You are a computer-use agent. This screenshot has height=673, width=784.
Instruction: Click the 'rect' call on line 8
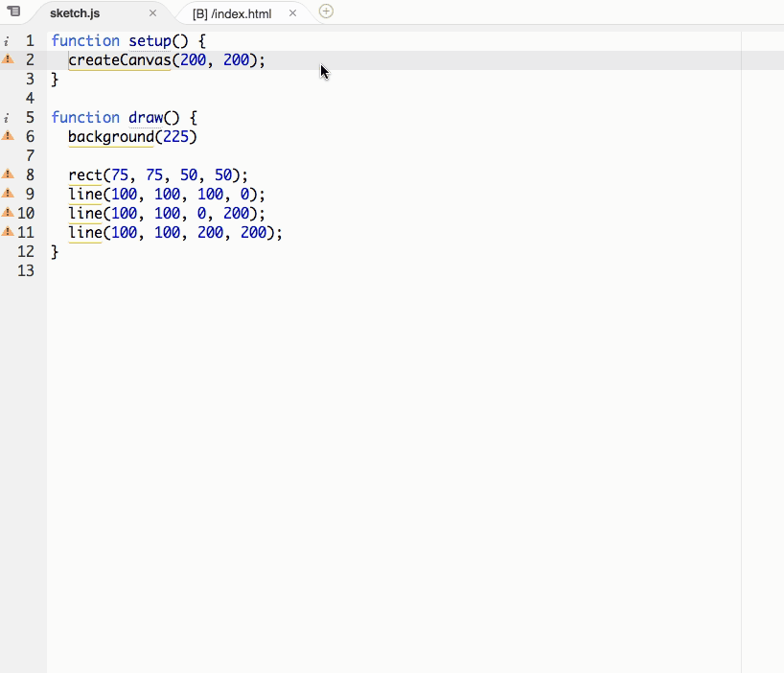[x=85, y=175]
